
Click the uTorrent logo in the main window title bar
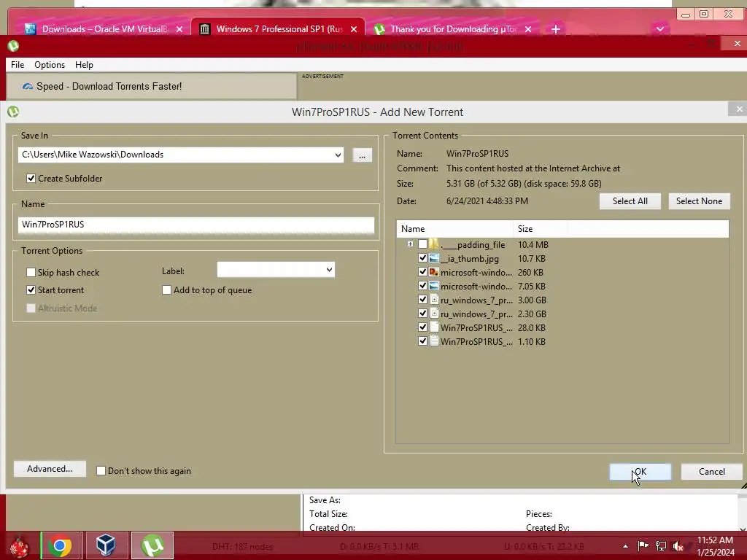tap(13, 46)
